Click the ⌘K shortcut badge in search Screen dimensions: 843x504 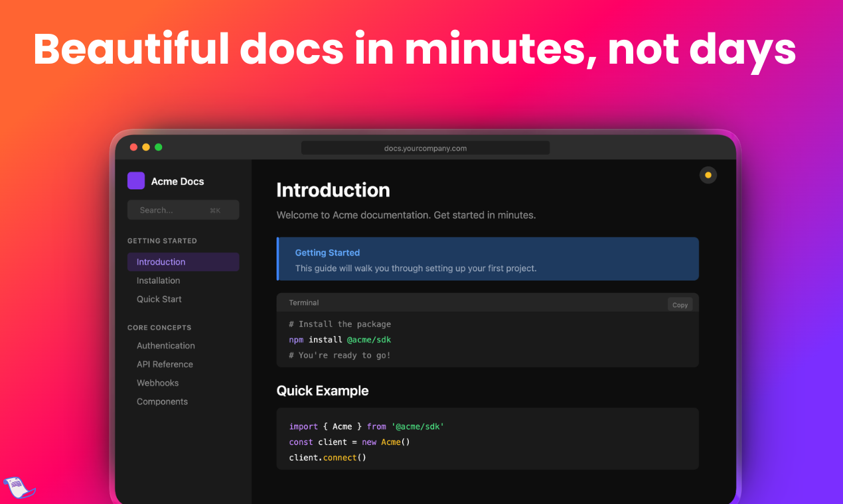tap(215, 210)
